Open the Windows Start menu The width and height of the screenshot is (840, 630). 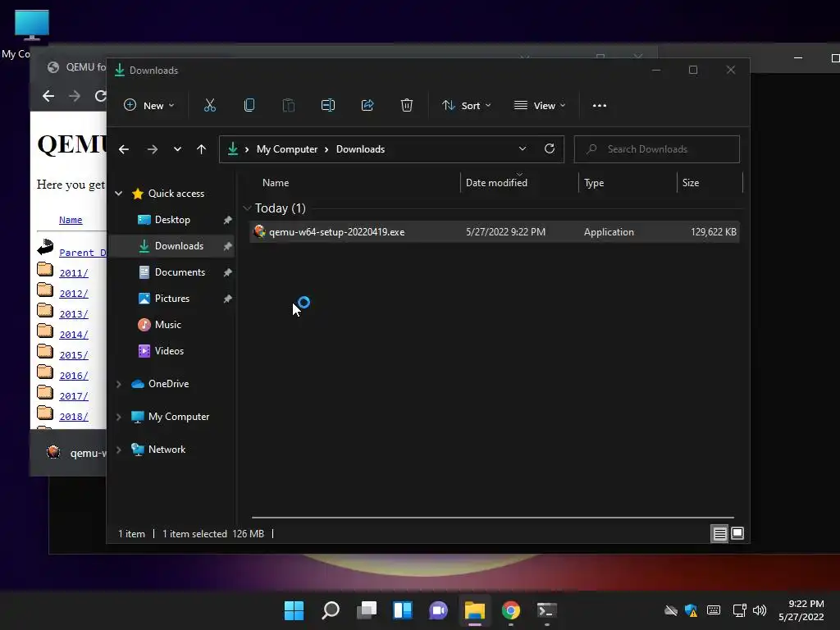pyautogui.click(x=294, y=610)
